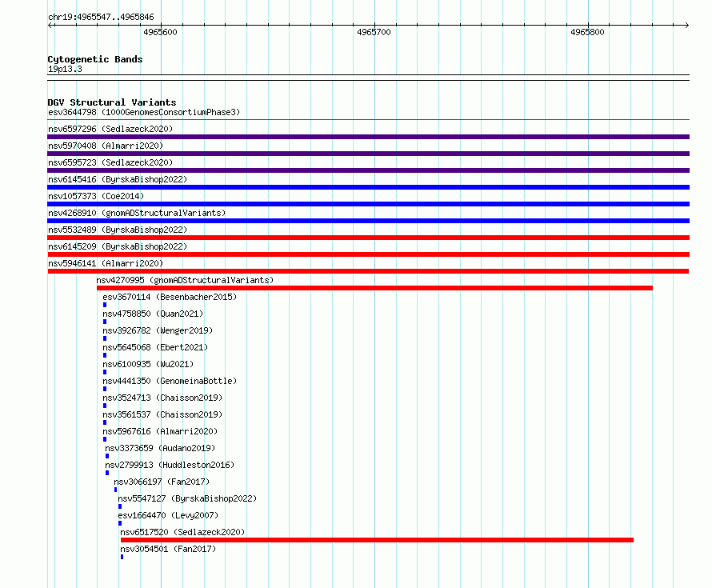Open the esv3670114 (Besenbacher2015) variant label
This screenshot has height=588, width=712.
coord(170,297)
